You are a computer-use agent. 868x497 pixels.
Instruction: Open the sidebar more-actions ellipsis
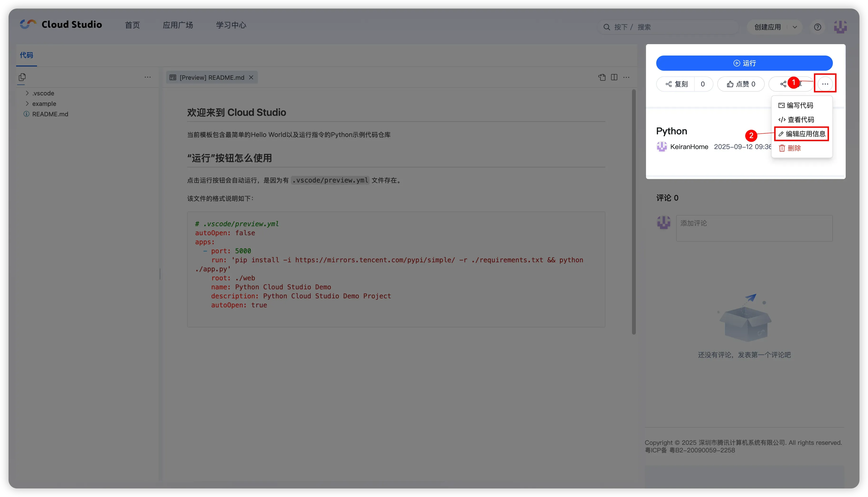(x=147, y=77)
